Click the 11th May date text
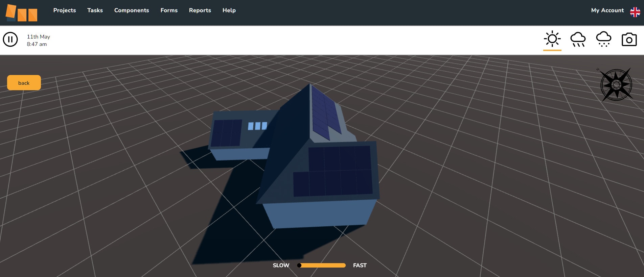Screen dimensions: 644x277 [39, 36]
